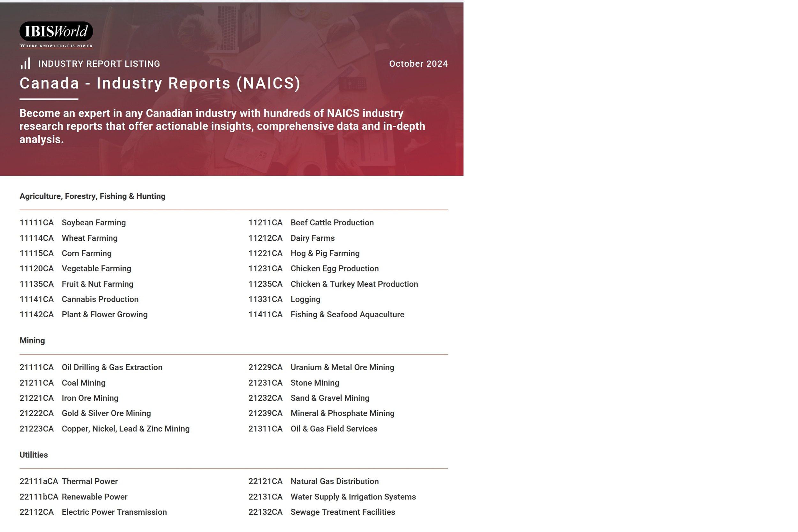Click the code 11111CA
The width and height of the screenshot is (798, 532).
37,222
